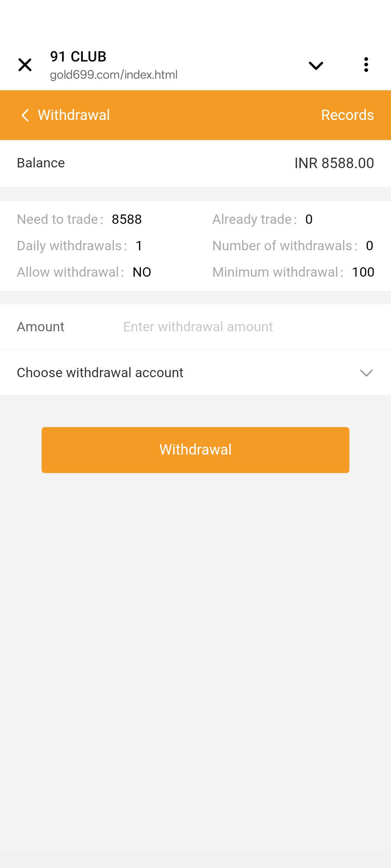391x868 pixels.
Task: Open the withdrawal Records page
Action: pos(347,115)
